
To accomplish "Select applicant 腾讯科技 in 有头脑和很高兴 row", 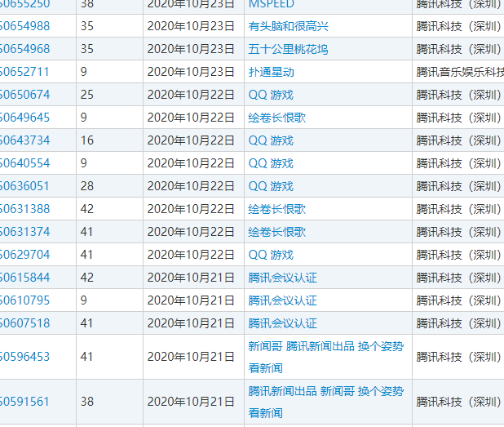I will 460,26.
